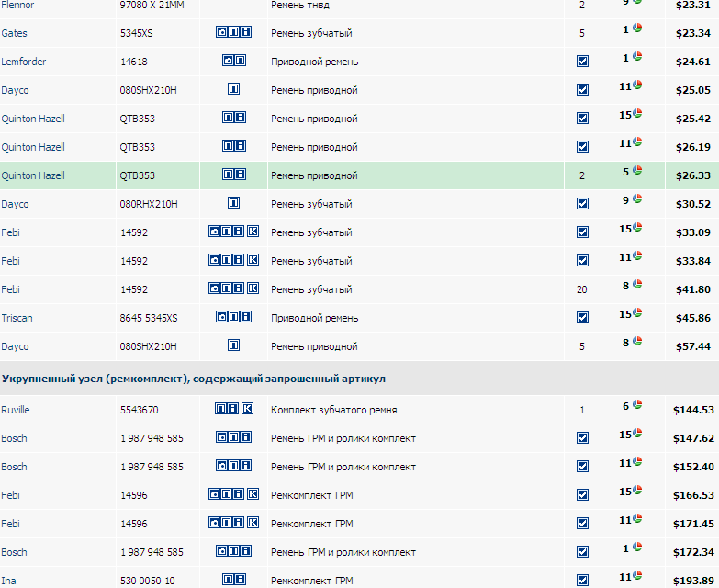Click the info icon for Ina 530 0050 10

[x=240, y=579]
